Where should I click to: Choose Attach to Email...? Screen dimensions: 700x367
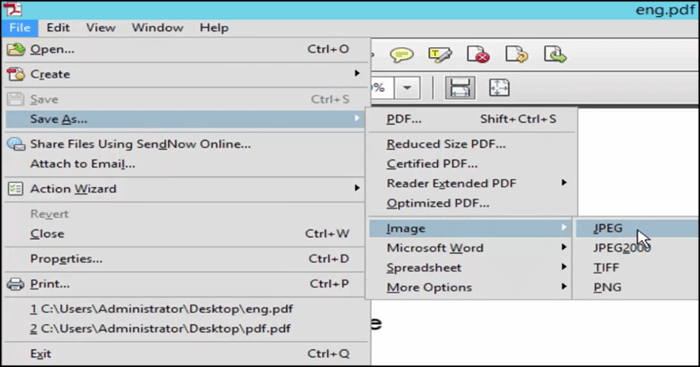point(185,164)
